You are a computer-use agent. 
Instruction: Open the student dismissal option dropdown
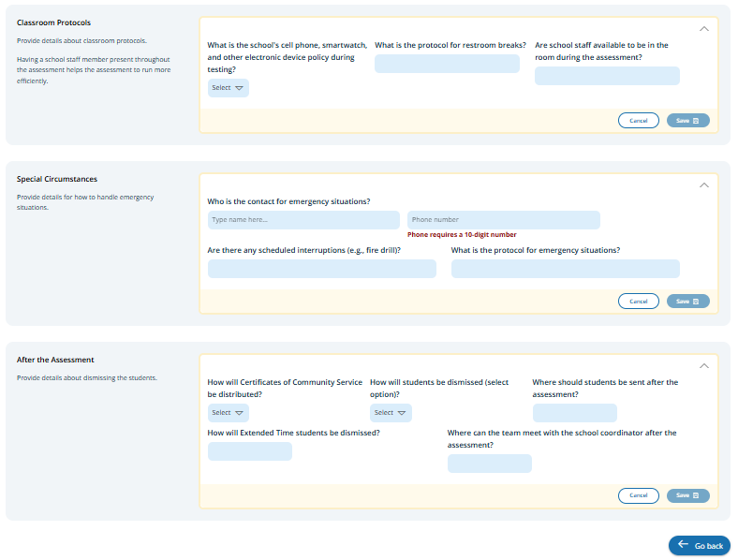click(x=391, y=413)
